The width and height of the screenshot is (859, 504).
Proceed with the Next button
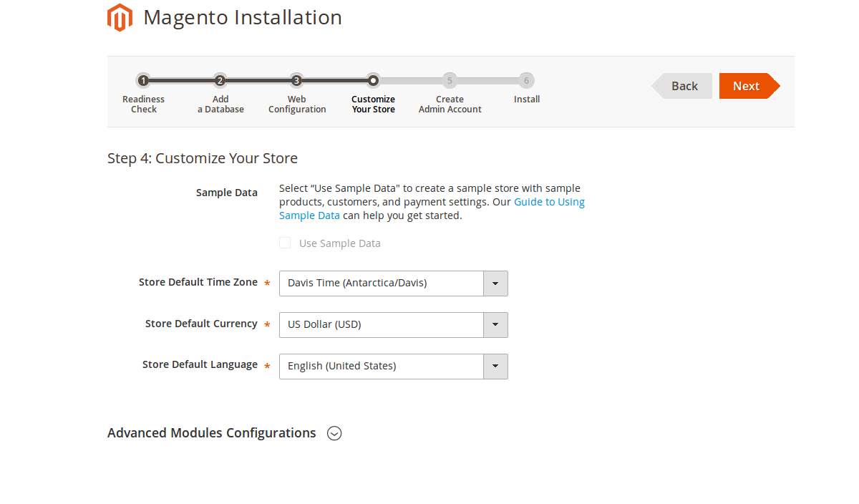749,86
